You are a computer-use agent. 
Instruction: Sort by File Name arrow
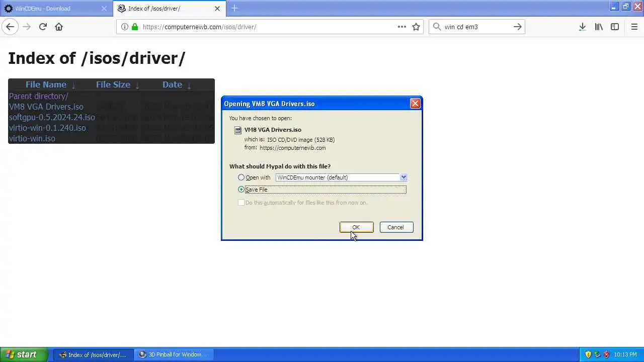[x=73, y=85]
